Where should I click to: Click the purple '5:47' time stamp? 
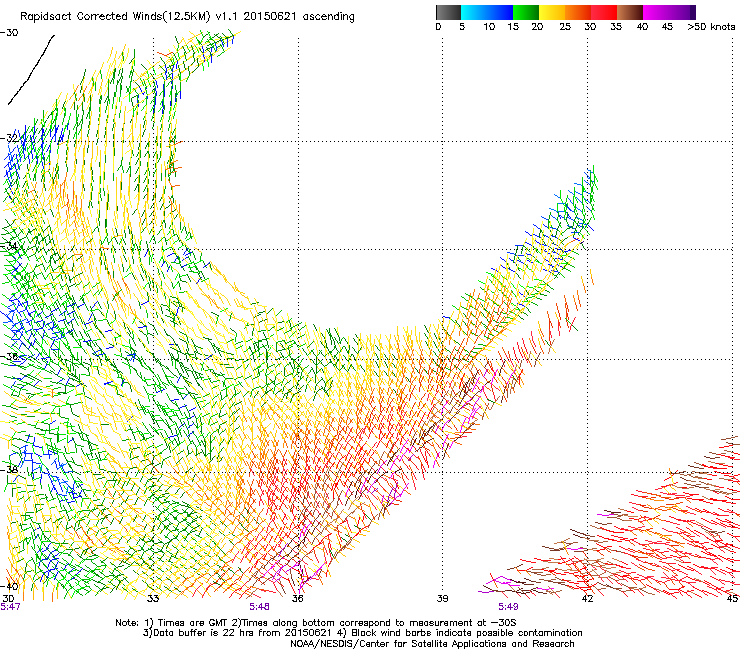[10, 607]
